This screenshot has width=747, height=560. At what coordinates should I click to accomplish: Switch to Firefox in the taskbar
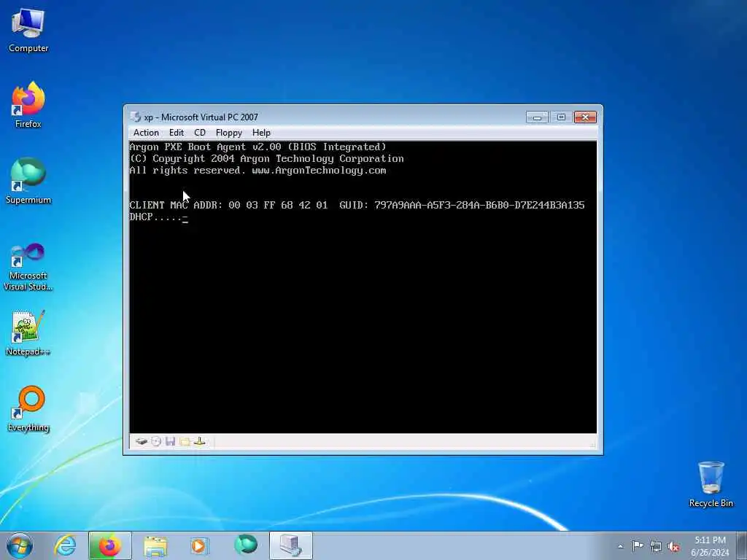(x=109, y=545)
